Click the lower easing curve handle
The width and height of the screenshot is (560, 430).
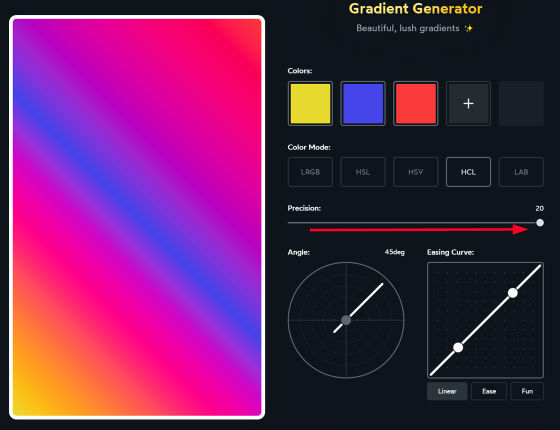point(458,347)
